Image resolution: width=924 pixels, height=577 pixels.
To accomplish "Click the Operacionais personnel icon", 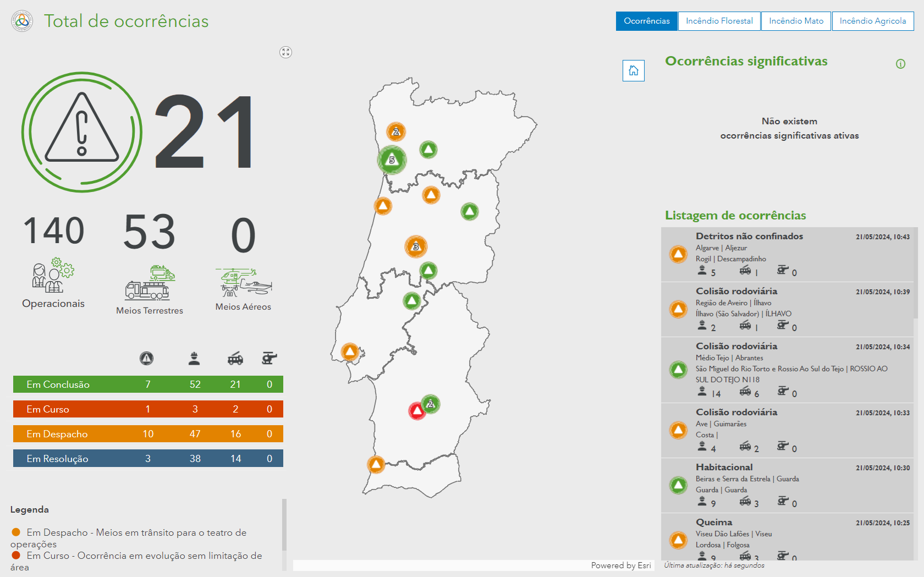I will (x=53, y=275).
